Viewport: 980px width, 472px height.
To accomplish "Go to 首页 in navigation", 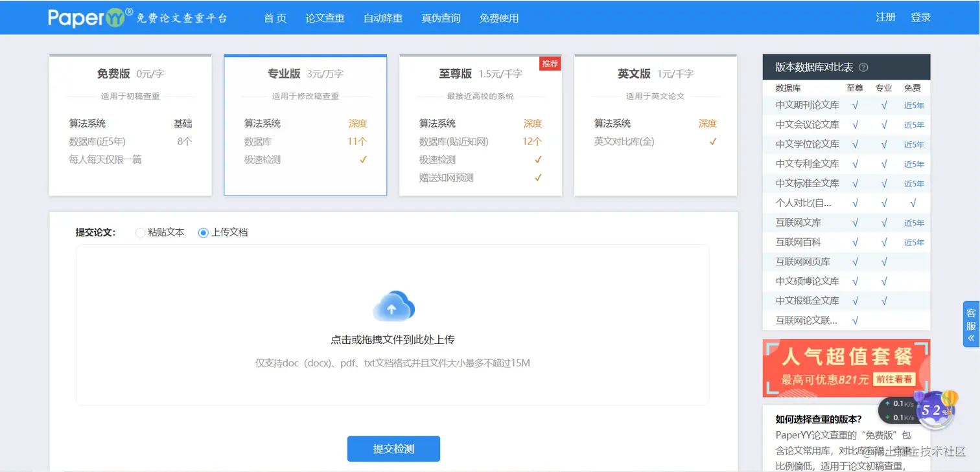I will tap(275, 18).
